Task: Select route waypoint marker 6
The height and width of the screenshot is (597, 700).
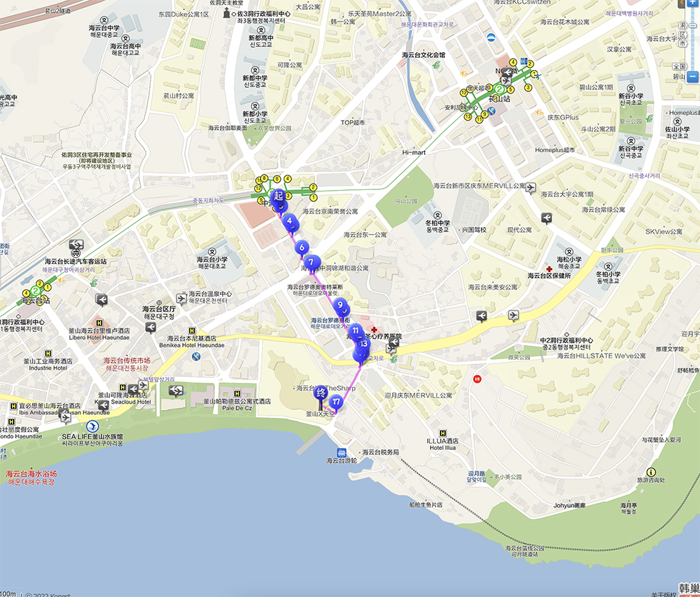Action: coord(301,247)
